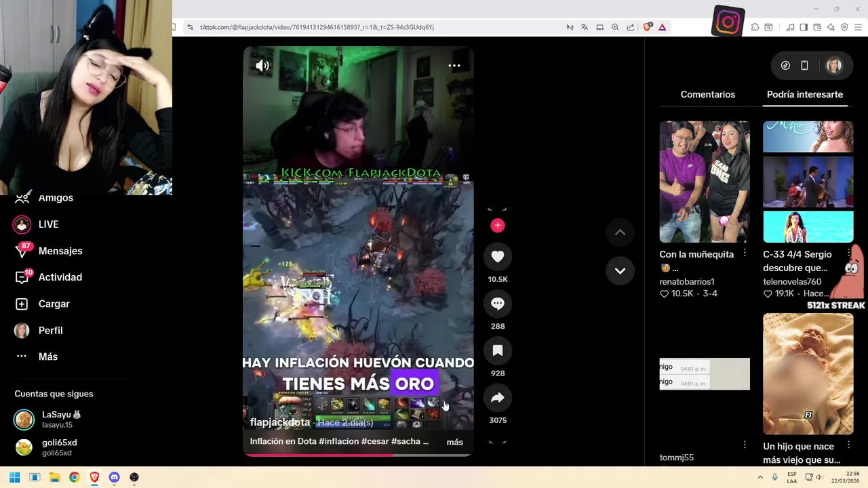
Task: Go to the previous video arrow
Action: [620, 232]
